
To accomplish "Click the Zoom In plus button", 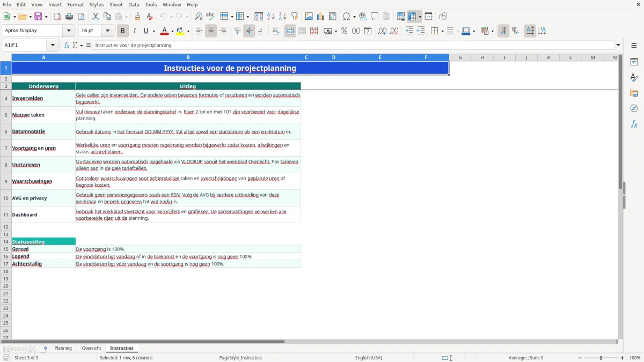I will point(623,358).
